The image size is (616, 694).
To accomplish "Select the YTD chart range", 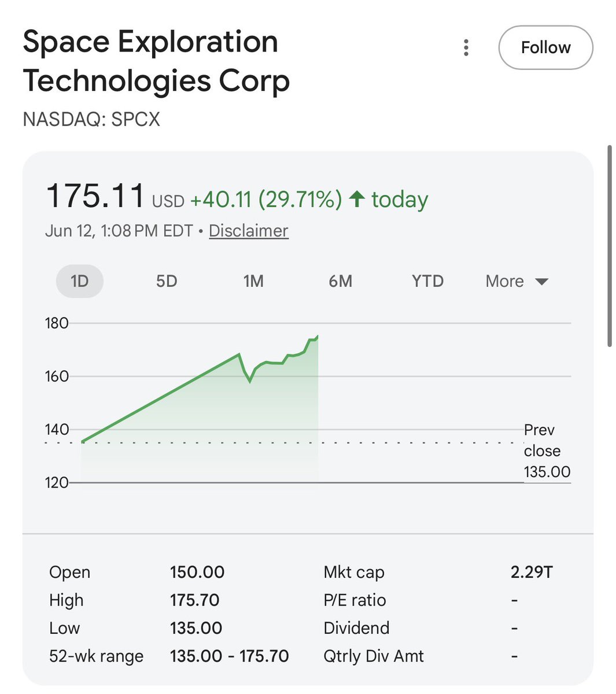I will point(427,281).
